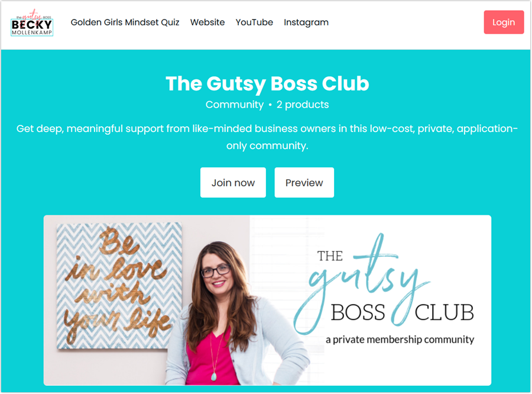Click The Gutsy Boss Club heading

[x=267, y=83]
